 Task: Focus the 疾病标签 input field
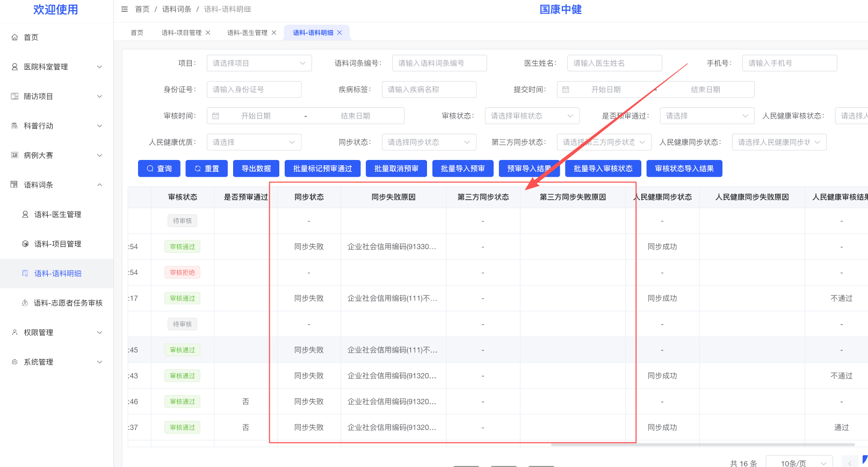tap(429, 90)
